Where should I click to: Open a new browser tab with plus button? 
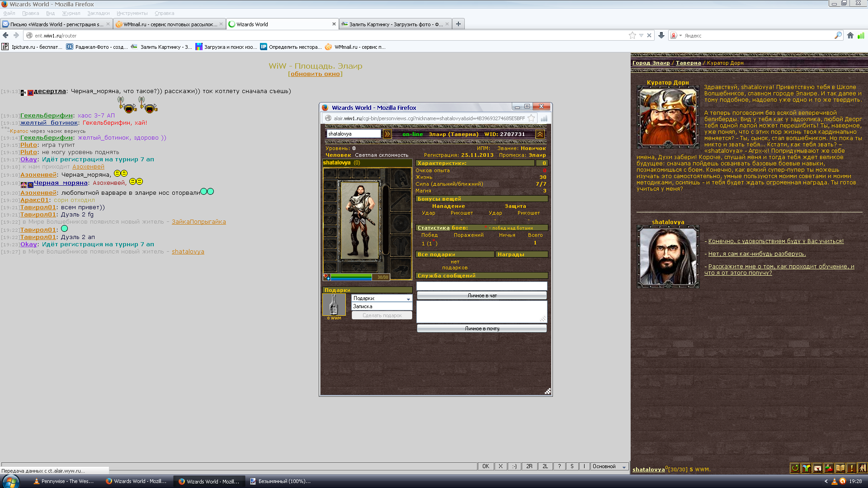(x=458, y=24)
